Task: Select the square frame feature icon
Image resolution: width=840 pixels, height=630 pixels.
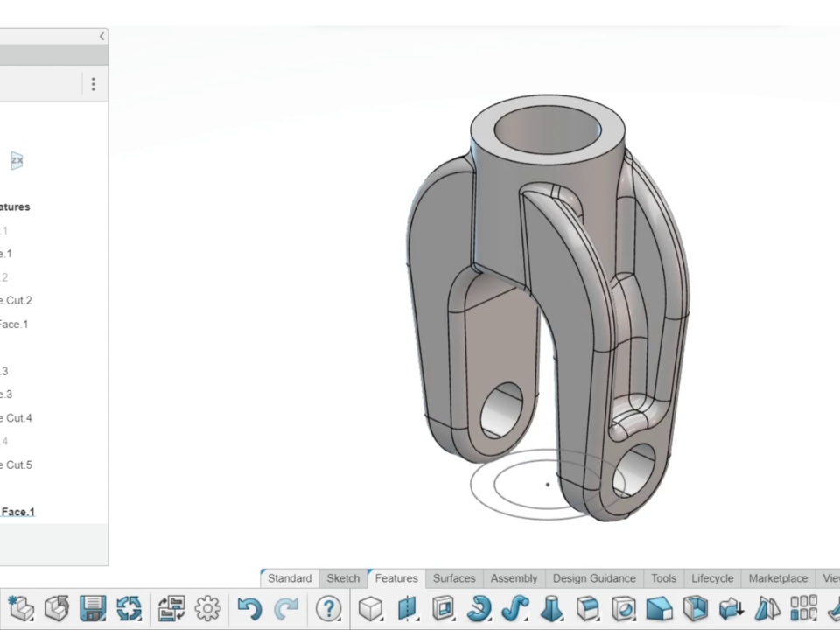Action: 443,609
